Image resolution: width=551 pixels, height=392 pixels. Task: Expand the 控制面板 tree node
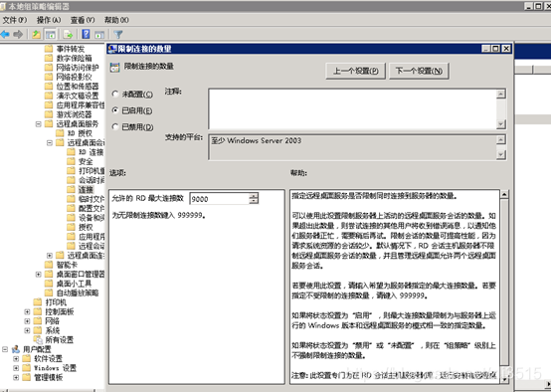click(x=27, y=311)
